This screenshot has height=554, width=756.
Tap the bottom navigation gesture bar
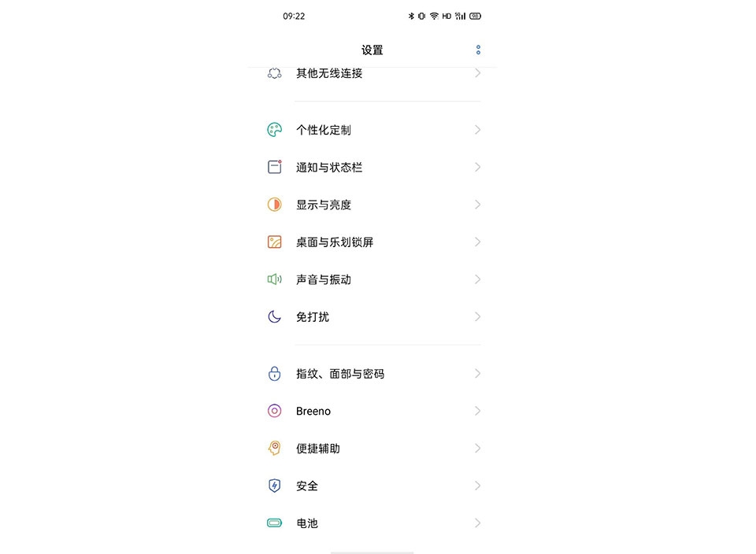[x=372, y=552]
